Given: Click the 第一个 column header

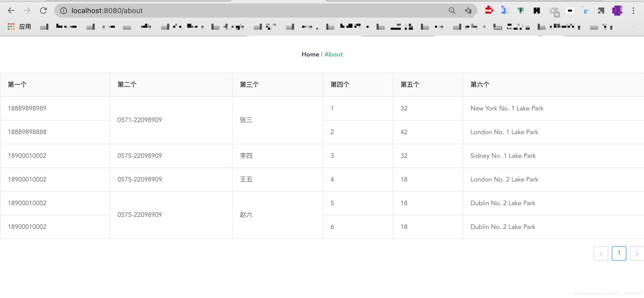Looking at the screenshot, I should tap(55, 85).
